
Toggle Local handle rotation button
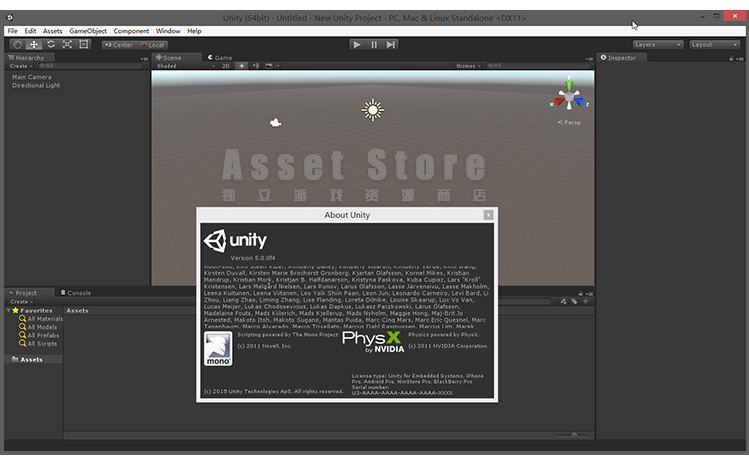point(152,45)
